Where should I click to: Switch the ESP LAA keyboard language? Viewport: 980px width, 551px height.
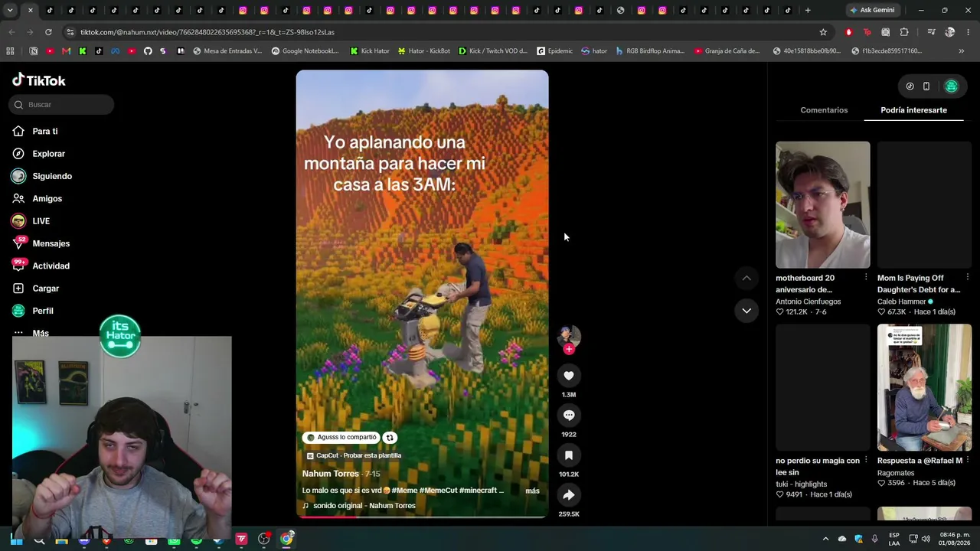[894, 539]
